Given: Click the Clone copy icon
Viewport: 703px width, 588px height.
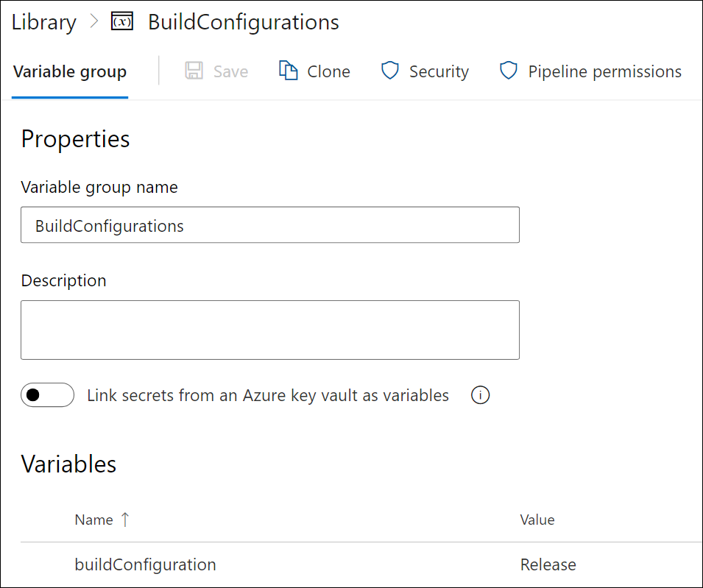Looking at the screenshot, I should pyautogui.click(x=289, y=71).
